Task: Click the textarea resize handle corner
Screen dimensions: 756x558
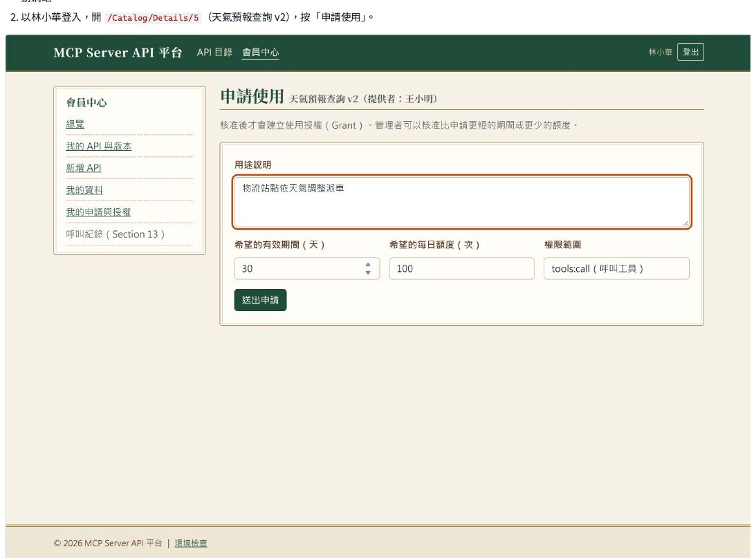Action: [x=685, y=223]
